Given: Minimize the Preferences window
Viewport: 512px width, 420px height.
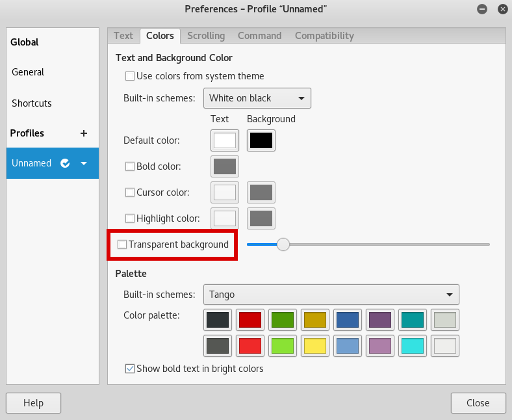Looking at the screenshot, I should 482,9.
